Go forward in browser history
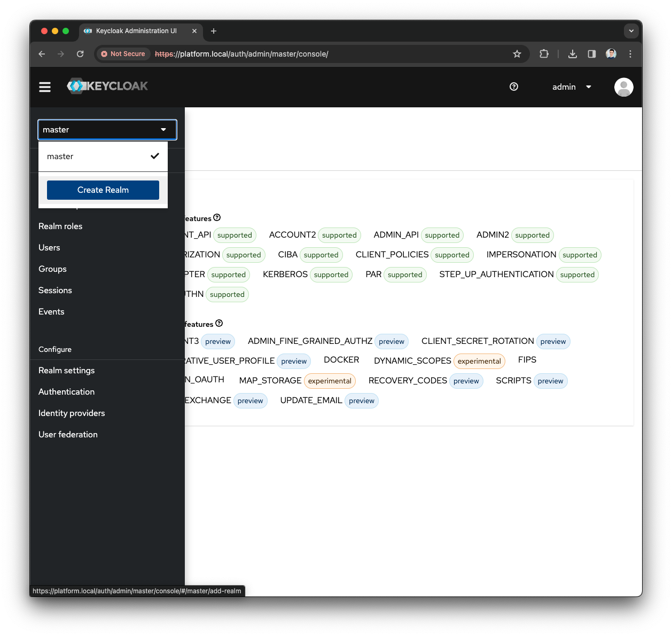This screenshot has height=636, width=672. click(61, 54)
